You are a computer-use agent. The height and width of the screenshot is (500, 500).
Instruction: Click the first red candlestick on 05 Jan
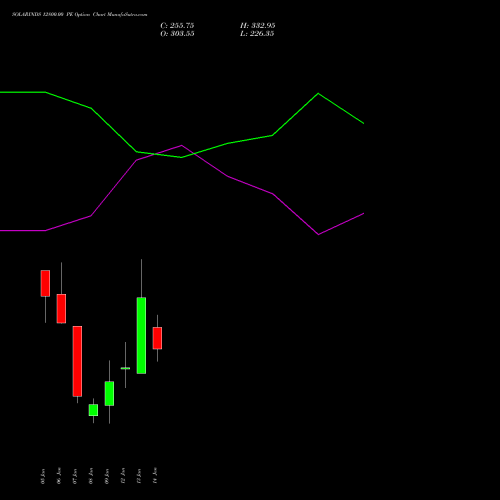(45, 283)
